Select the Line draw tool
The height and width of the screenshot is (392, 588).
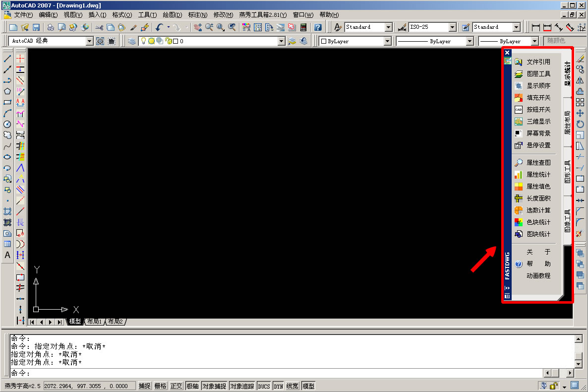click(x=7, y=59)
